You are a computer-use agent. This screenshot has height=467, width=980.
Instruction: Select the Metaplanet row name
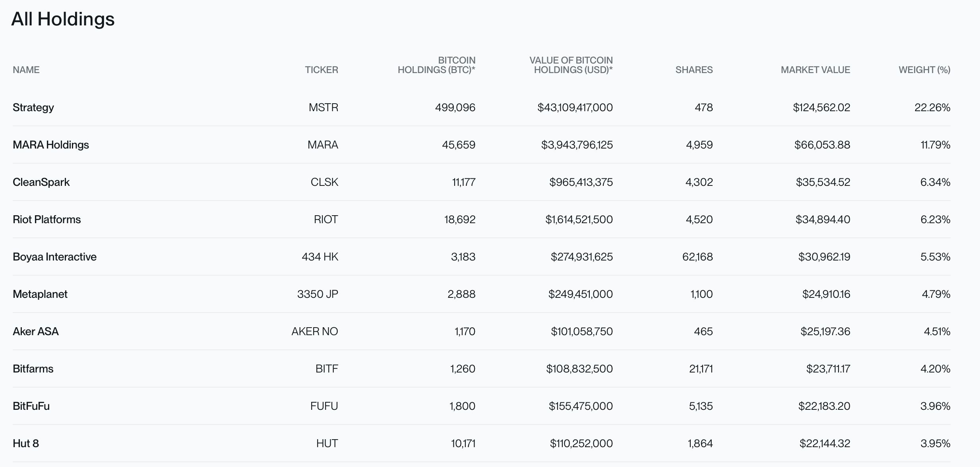tap(40, 294)
